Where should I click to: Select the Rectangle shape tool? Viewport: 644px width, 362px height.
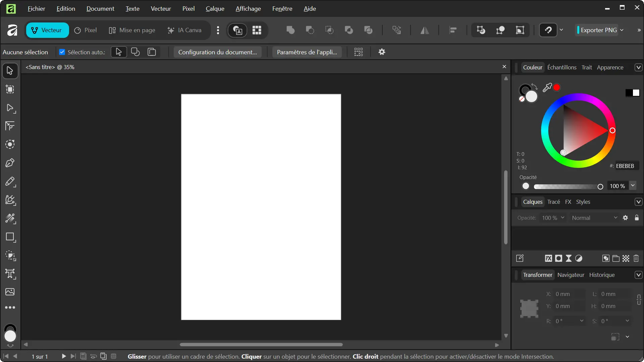tap(10, 237)
